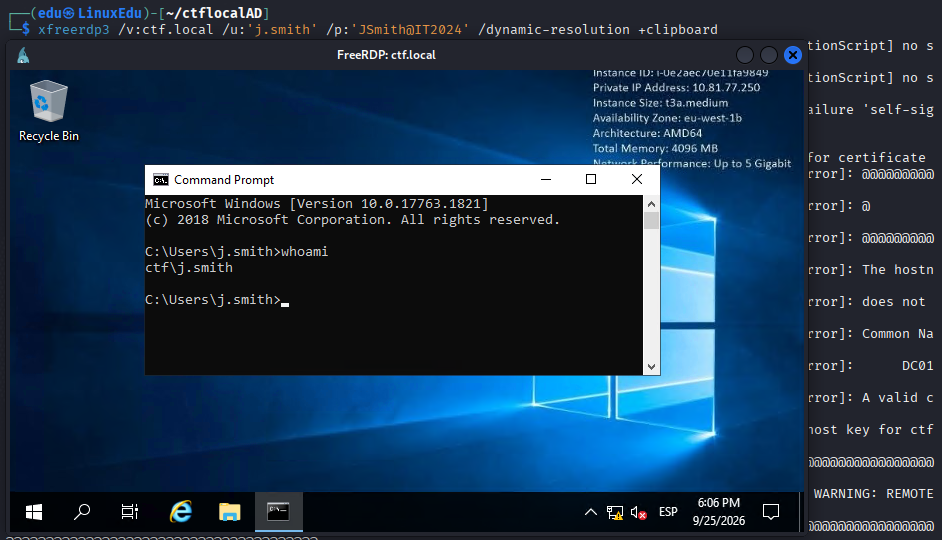
Task: Click the 'ctf\j.smith' whoami output
Action: click(189, 268)
